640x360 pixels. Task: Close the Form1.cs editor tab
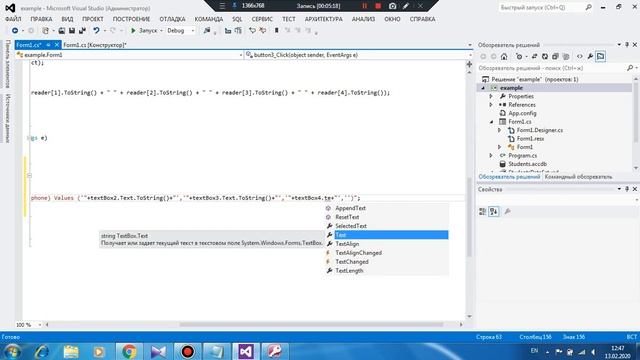point(57,45)
